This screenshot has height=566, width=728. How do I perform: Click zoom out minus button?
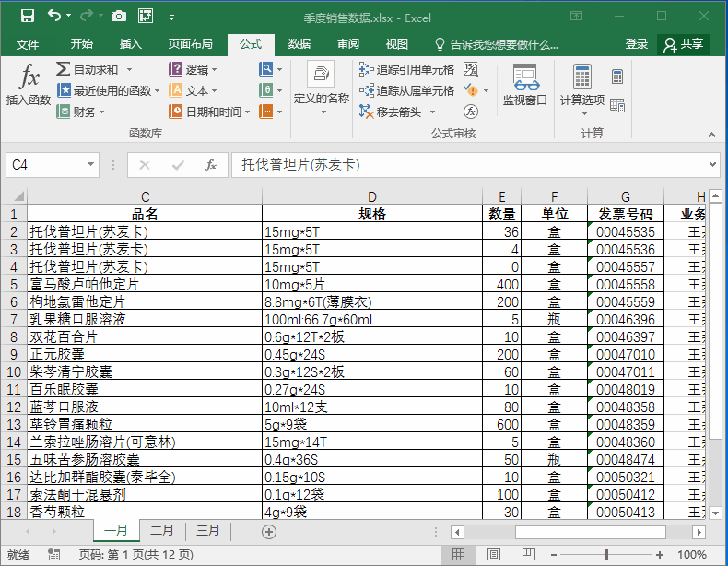point(554,555)
